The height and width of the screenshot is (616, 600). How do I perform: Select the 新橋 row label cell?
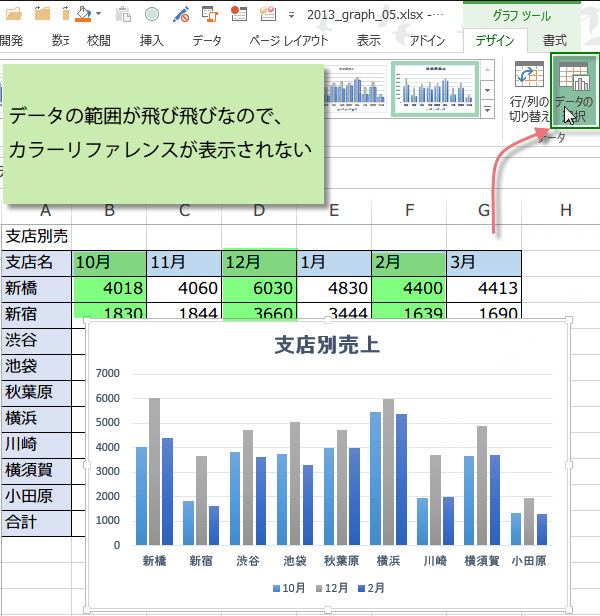point(37,289)
